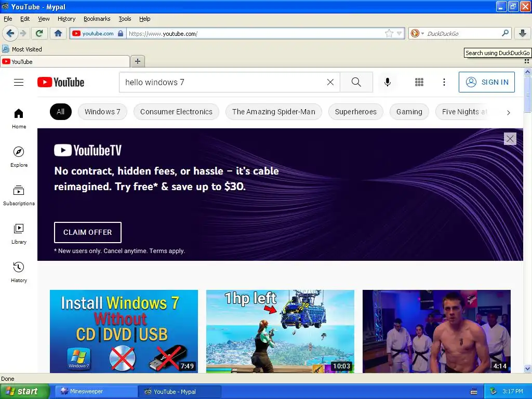Open the YouTube hamburger guide menu
The image size is (532, 399).
coord(19,82)
